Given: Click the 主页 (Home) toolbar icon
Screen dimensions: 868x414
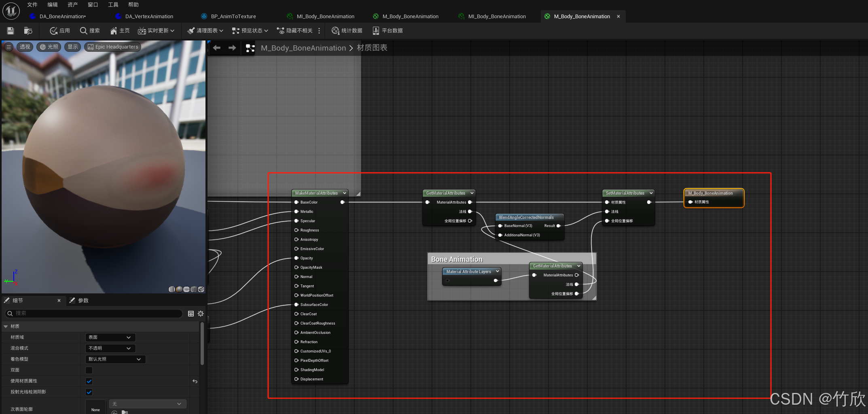Looking at the screenshot, I should click(x=119, y=30).
